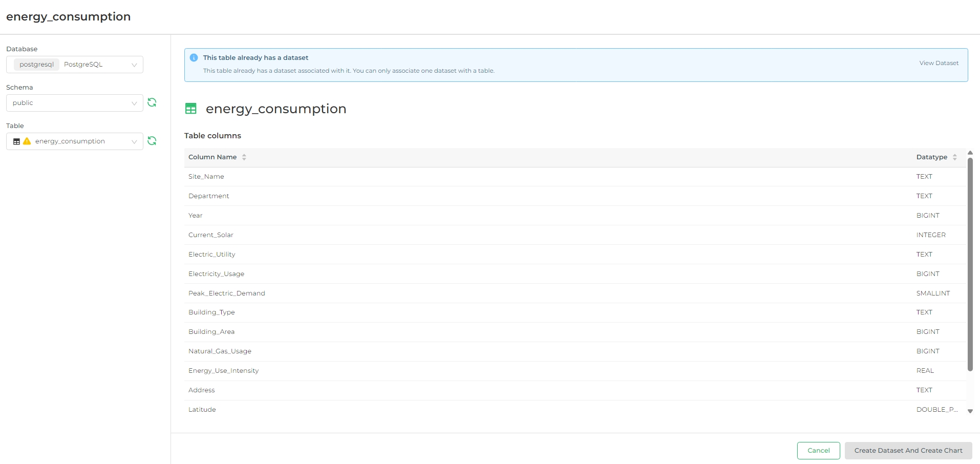The image size is (980, 464).
Task: Select the Peak_Electric_Demand column name
Action: pos(227,293)
